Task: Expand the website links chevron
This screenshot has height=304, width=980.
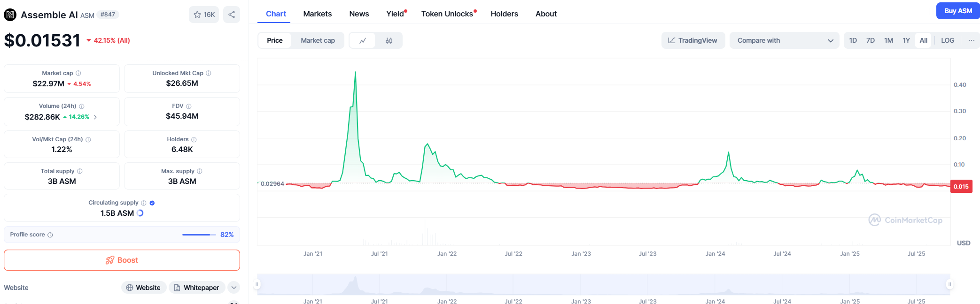Action: click(x=233, y=288)
